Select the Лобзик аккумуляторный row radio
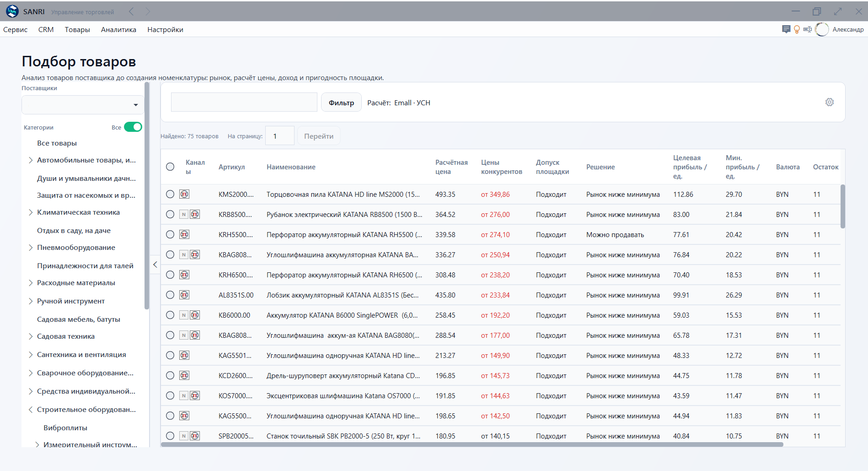This screenshot has width=868, height=471. (x=170, y=295)
